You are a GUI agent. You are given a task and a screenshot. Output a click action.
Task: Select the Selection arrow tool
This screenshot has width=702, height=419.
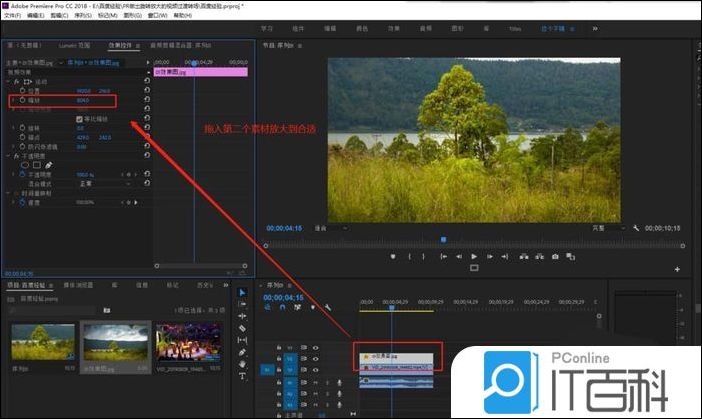click(x=242, y=292)
